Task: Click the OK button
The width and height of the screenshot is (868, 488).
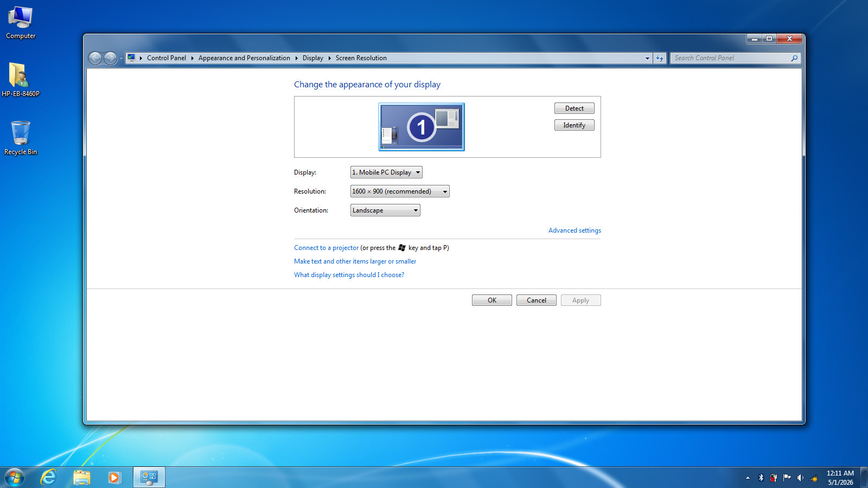Action: [x=492, y=300]
